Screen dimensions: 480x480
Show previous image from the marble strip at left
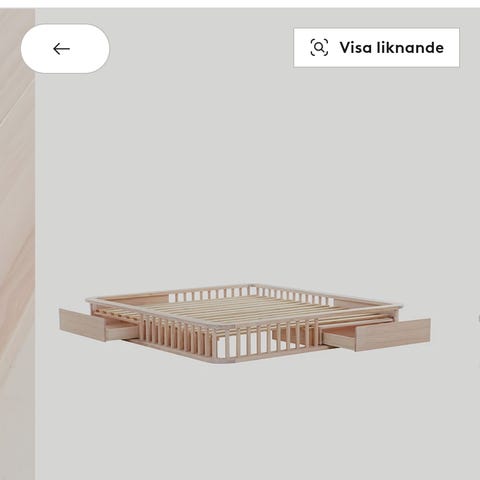(17, 244)
